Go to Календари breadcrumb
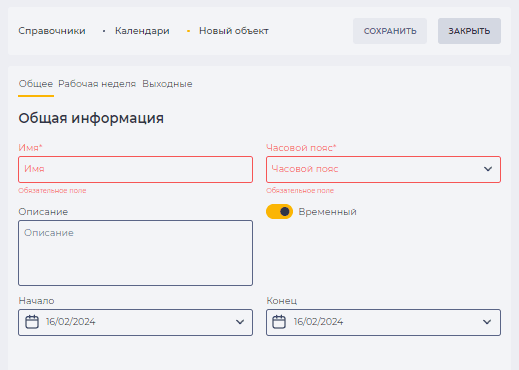 (142, 31)
